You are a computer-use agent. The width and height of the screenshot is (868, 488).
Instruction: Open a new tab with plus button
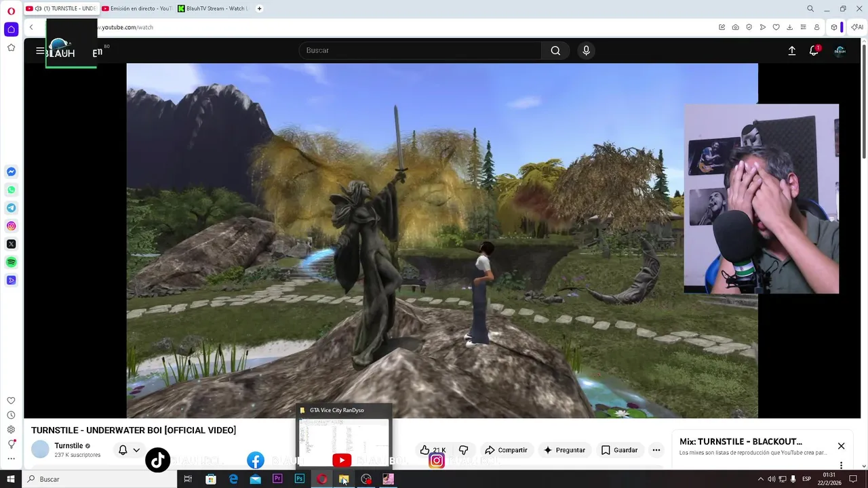259,9
